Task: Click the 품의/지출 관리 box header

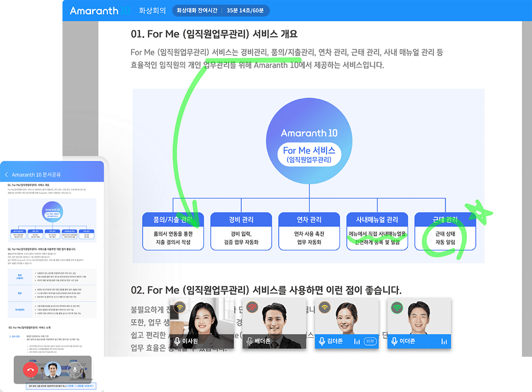Action: click(x=173, y=220)
